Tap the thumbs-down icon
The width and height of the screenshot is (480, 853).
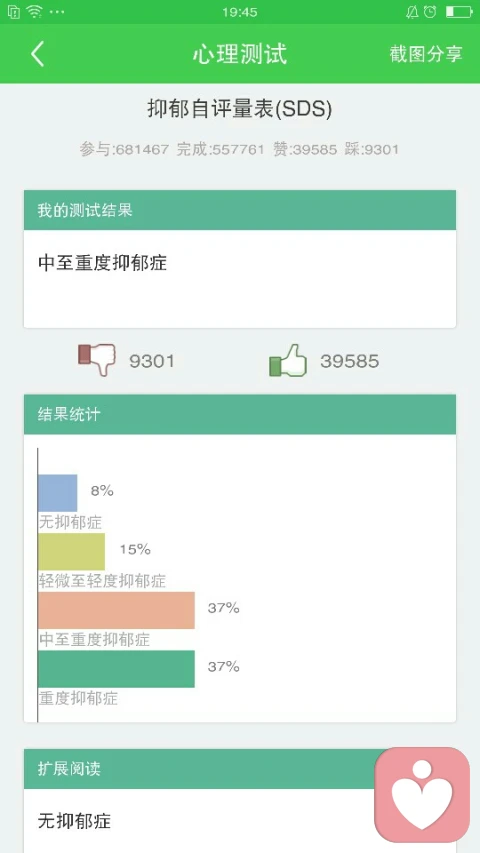tap(97, 360)
